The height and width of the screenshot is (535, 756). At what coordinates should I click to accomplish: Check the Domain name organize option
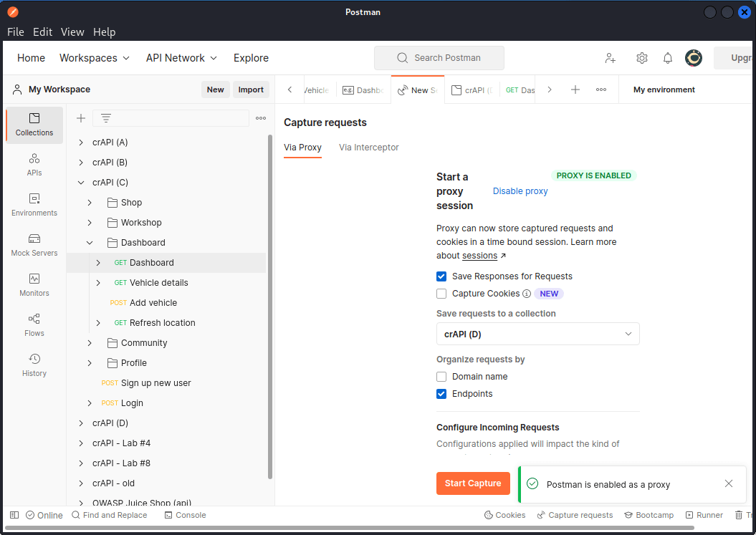[x=441, y=376]
